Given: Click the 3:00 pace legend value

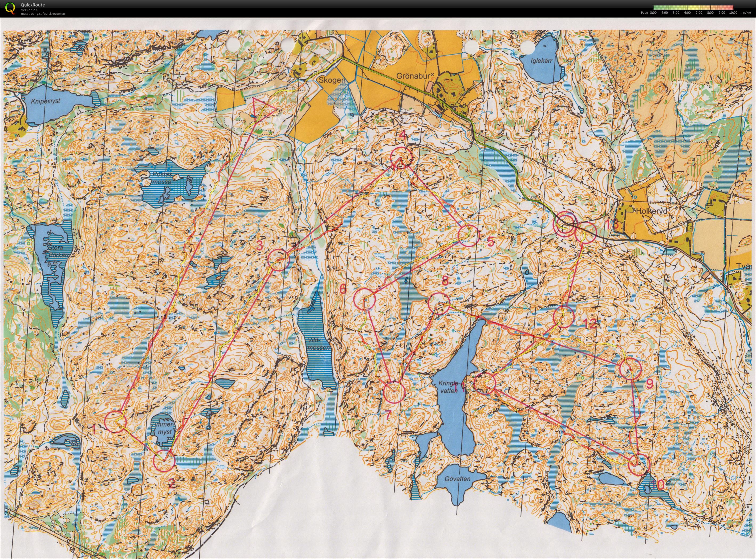Looking at the screenshot, I should click(653, 13).
